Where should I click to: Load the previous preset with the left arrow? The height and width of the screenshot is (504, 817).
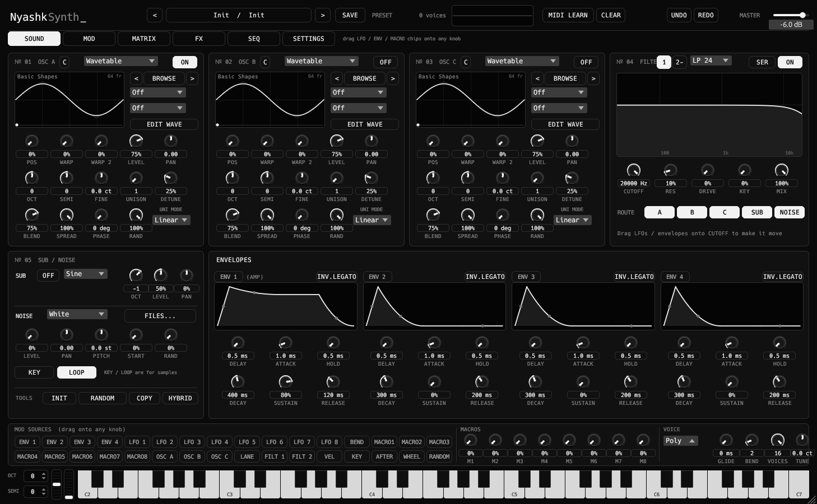(x=155, y=15)
